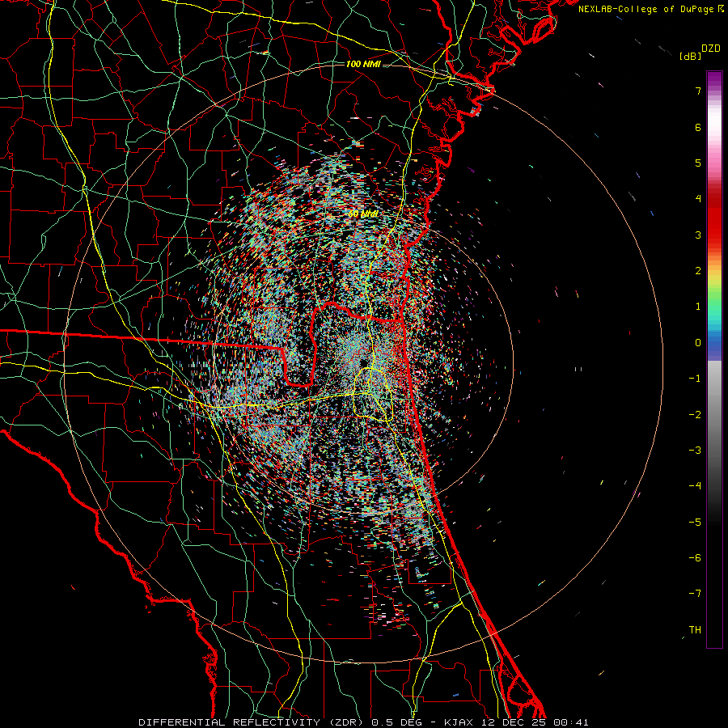This screenshot has height=728, width=728.
Task: Click the [dB] units label
Action: coord(690,56)
